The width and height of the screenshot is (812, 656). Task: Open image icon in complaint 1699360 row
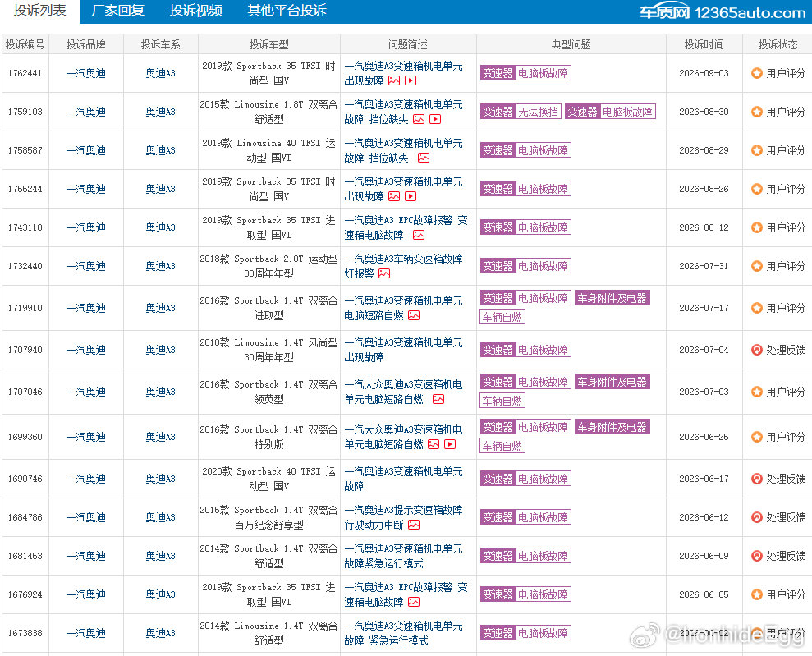click(434, 444)
